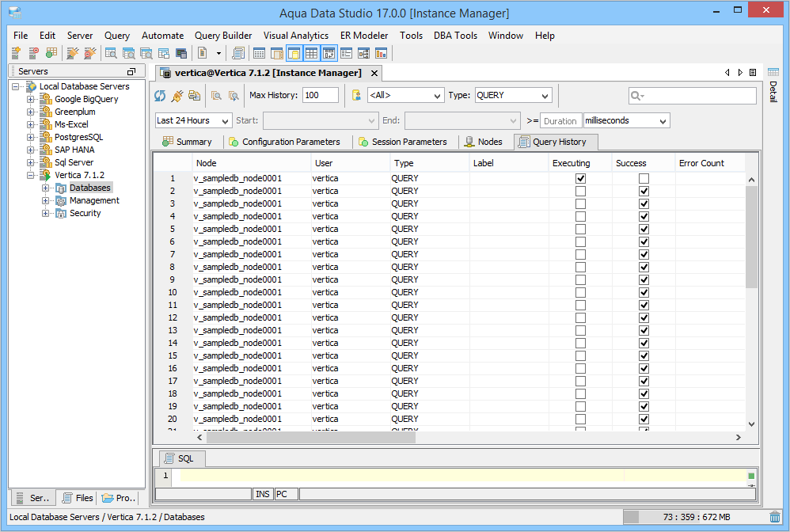
Task: Expand the Management tree node
Action: (45, 200)
